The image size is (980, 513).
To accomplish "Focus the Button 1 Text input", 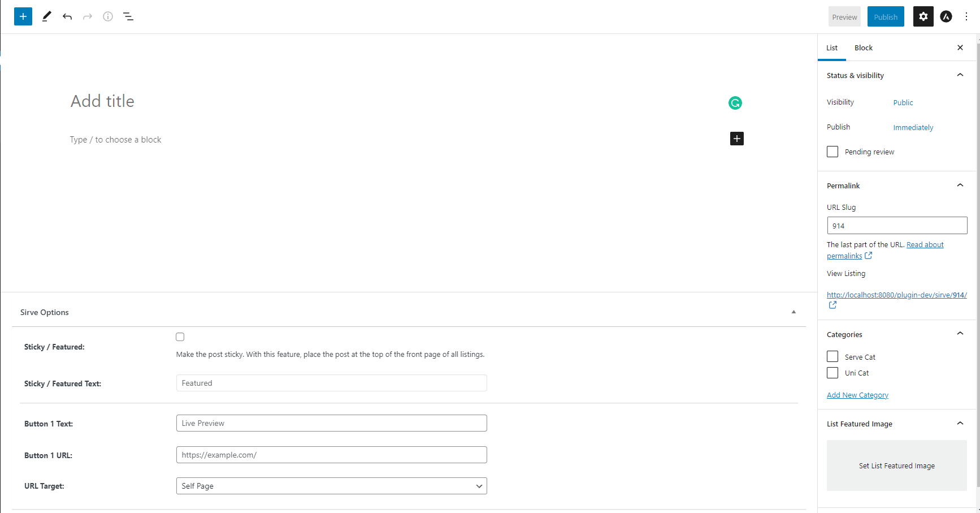I will (x=331, y=423).
